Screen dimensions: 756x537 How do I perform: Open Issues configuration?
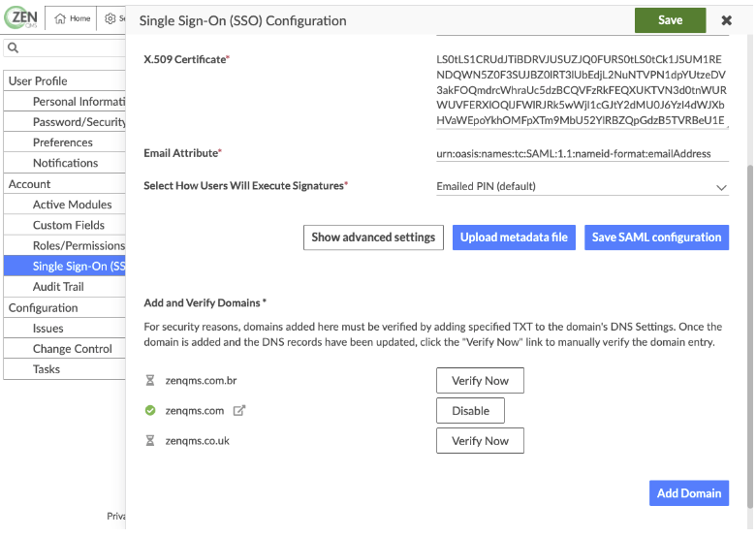[x=65, y=328]
